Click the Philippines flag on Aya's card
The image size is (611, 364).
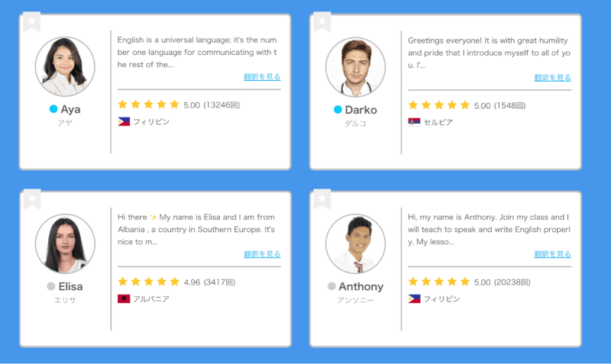(x=124, y=121)
